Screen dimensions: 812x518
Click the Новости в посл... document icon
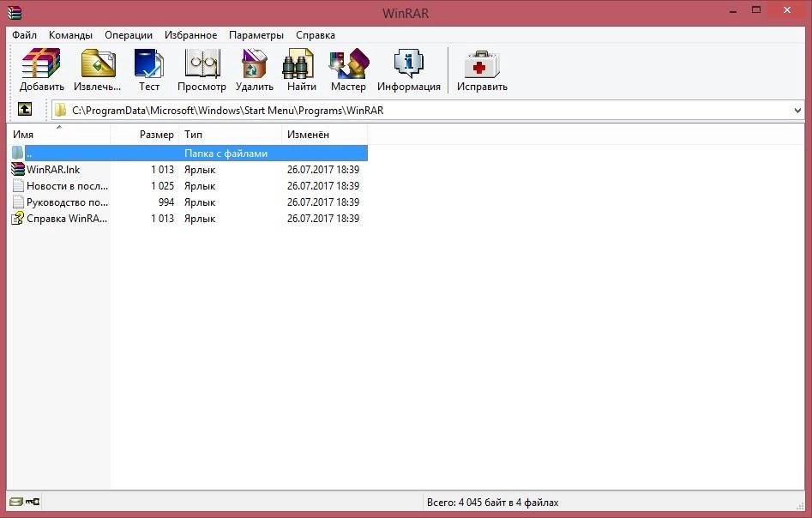pyautogui.click(x=18, y=185)
